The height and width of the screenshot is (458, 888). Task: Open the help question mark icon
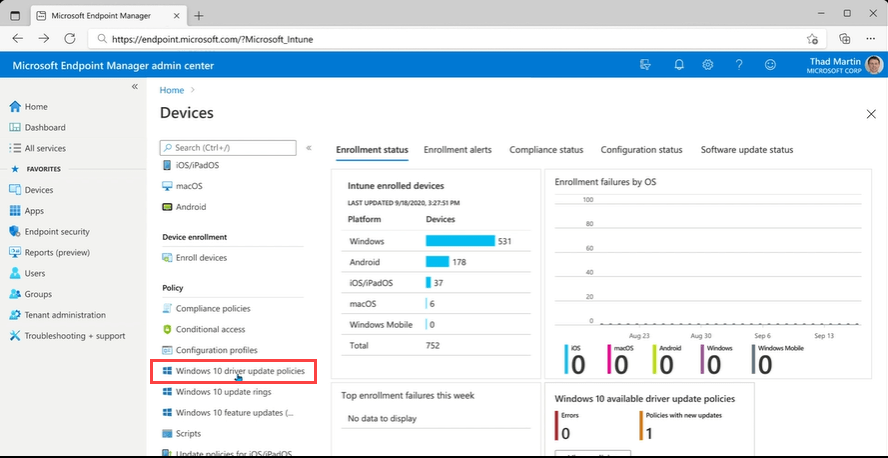point(739,65)
